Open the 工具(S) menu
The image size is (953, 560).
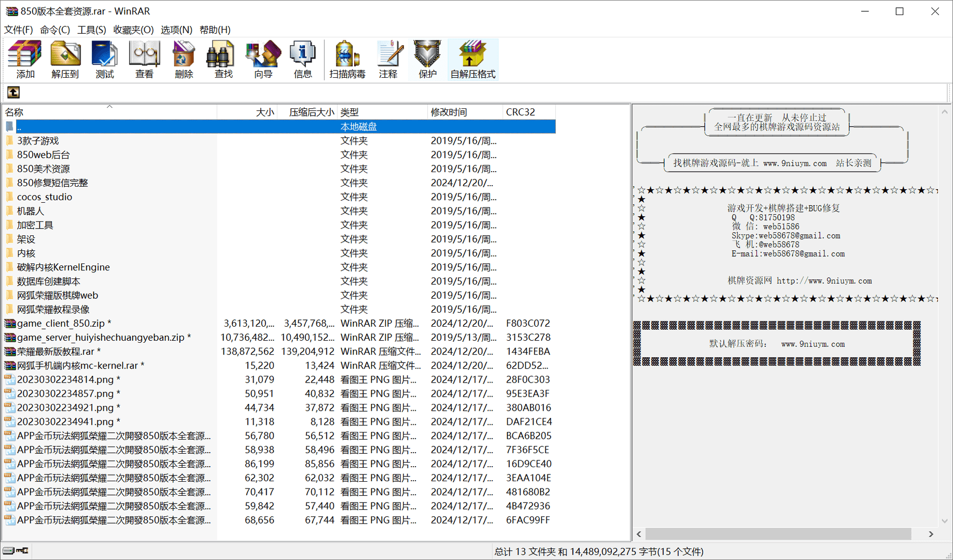[92, 30]
